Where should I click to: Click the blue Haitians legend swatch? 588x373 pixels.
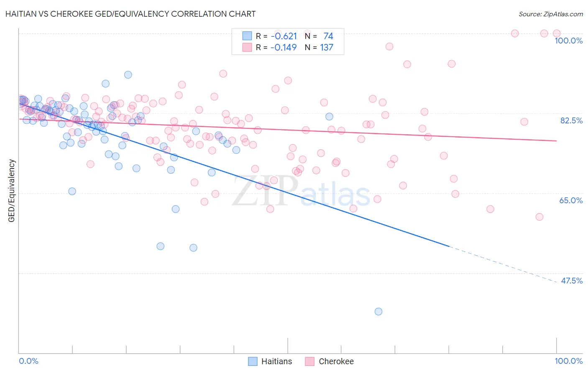253,361
